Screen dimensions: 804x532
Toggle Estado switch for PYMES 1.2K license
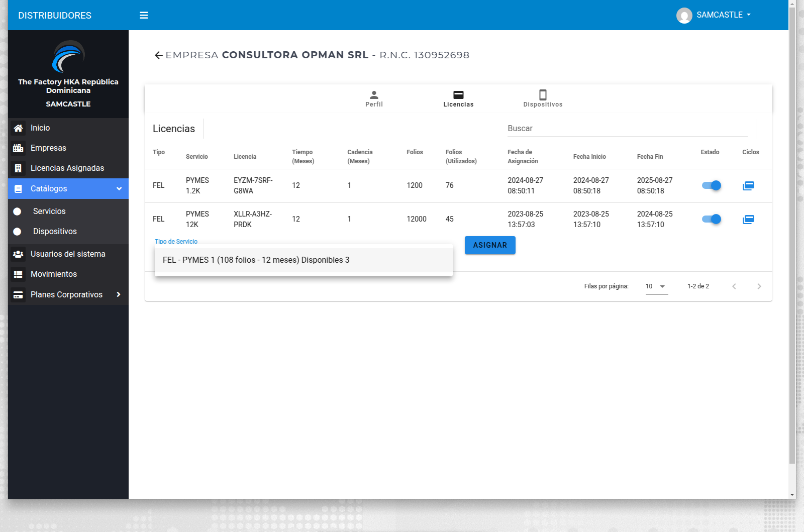coord(711,185)
